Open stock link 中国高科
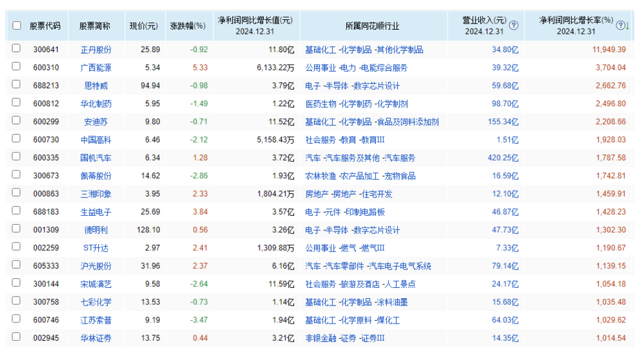This screenshot has height=360, width=644. click(96, 140)
